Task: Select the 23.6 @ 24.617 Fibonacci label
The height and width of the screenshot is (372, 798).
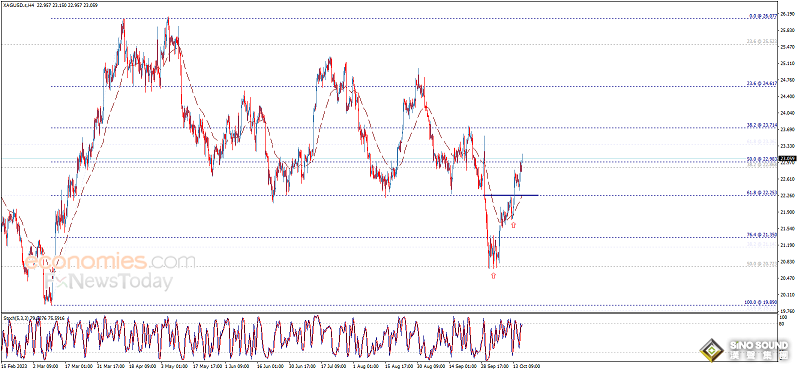Action: click(762, 84)
